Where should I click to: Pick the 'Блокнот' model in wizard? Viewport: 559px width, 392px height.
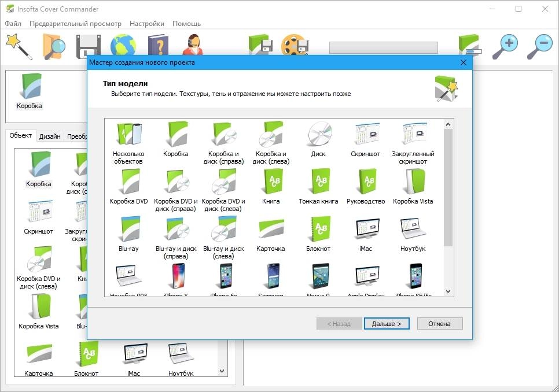click(318, 234)
